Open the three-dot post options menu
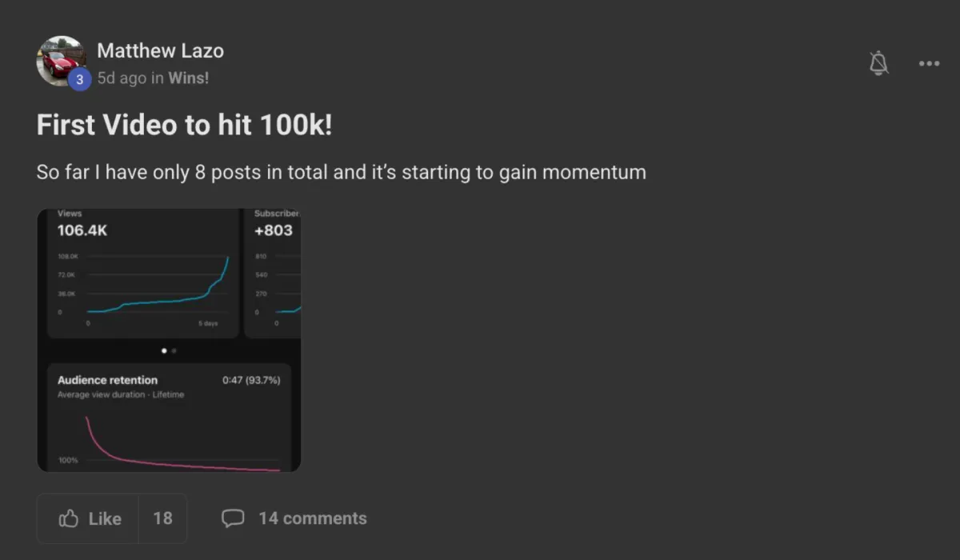 coord(929,63)
